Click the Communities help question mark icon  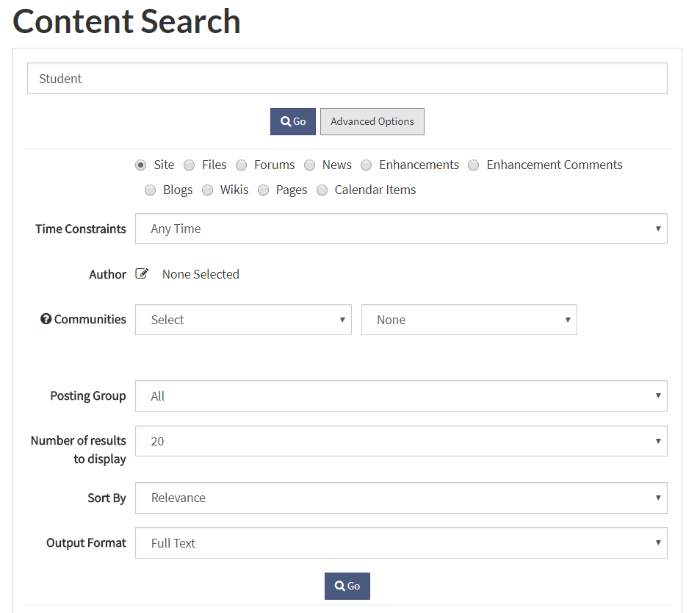click(x=46, y=319)
